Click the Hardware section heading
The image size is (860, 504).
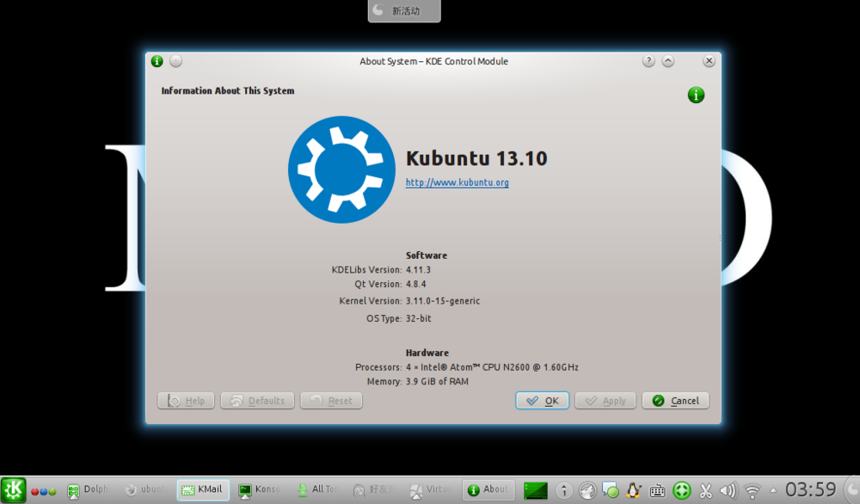coord(427,353)
